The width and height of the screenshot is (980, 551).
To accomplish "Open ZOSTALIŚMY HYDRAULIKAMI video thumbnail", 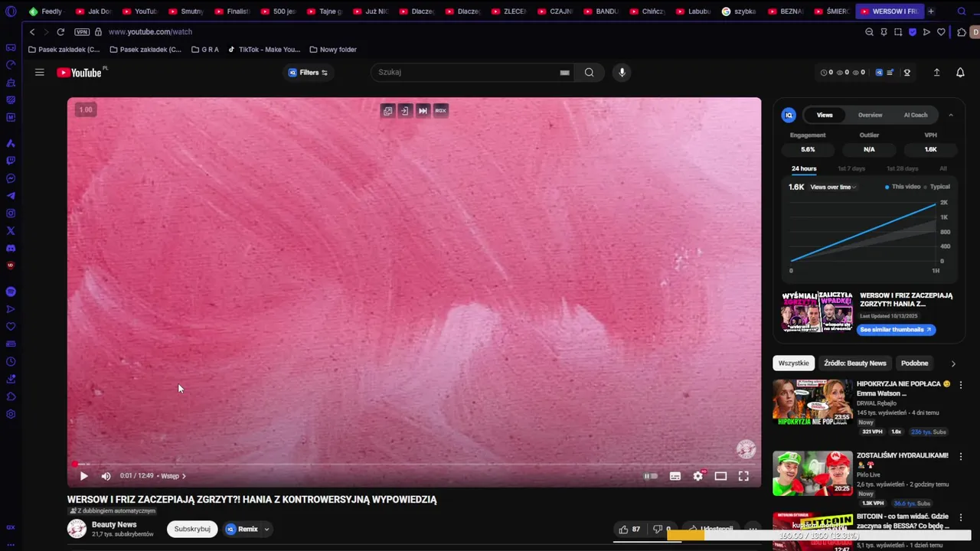I will 812,473.
